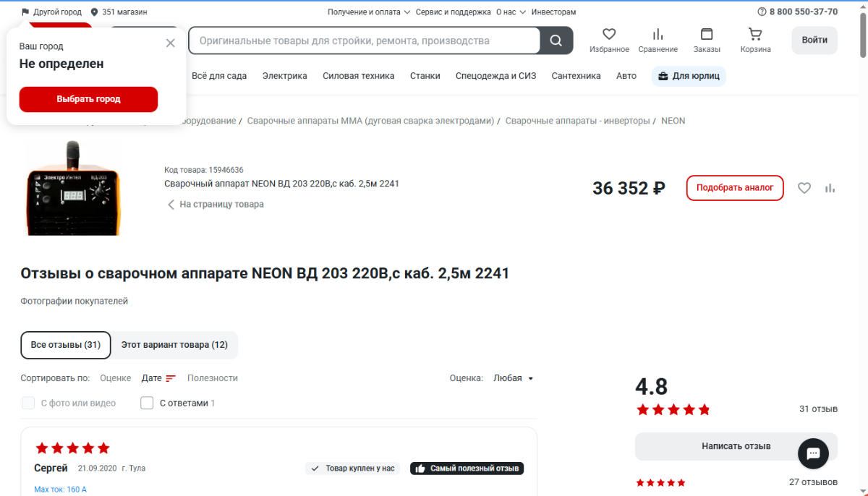
Task: Go to Сварочные аппараты ММА breadcrumb
Action: coord(370,121)
